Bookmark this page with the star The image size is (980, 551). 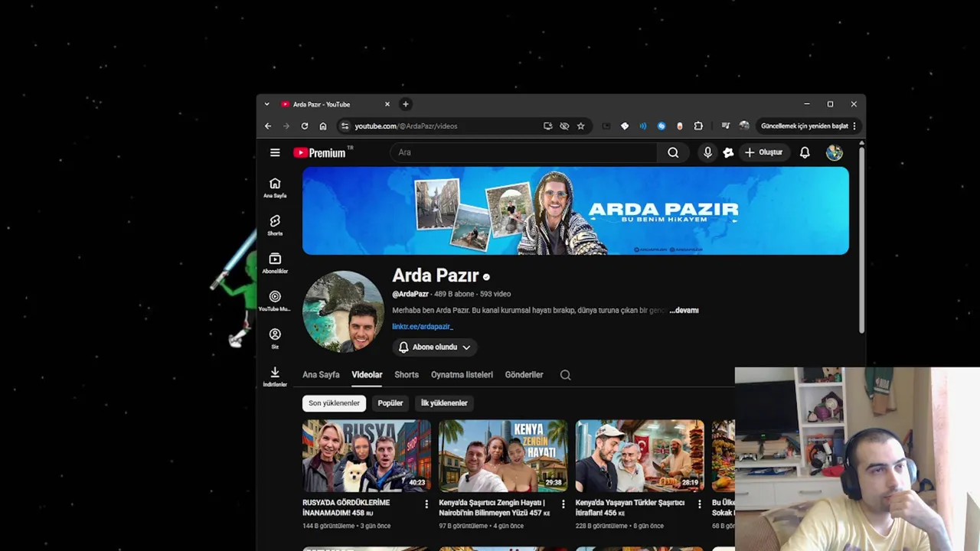click(x=581, y=126)
